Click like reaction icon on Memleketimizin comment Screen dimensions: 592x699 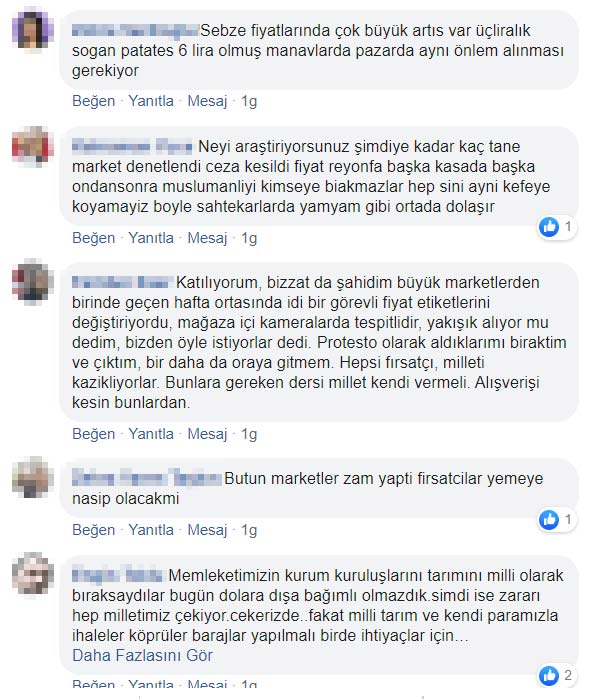549,675
